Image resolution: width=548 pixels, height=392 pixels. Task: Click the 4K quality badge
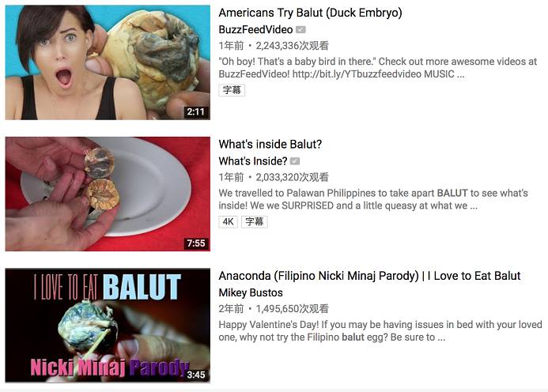coord(229,221)
